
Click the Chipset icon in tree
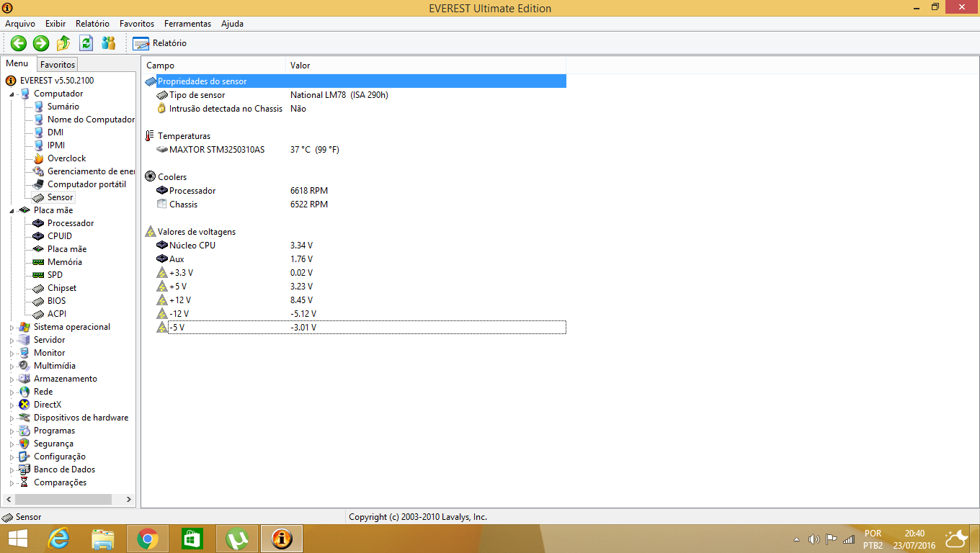tap(39, 288)
